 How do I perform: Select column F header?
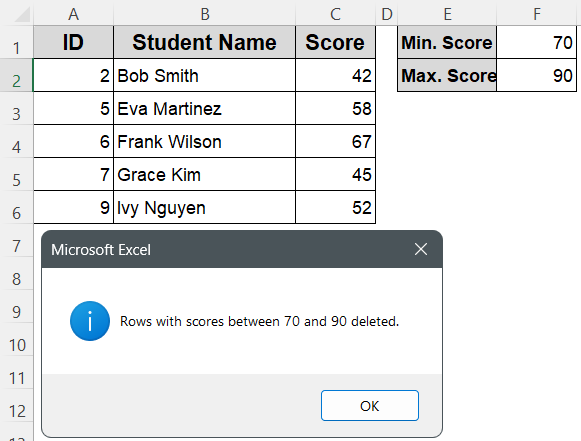click(537, 14)
